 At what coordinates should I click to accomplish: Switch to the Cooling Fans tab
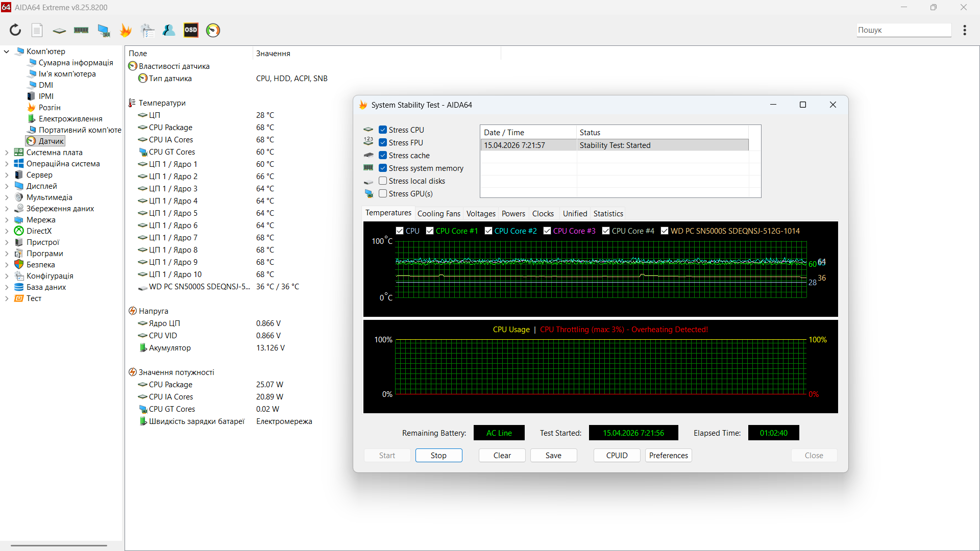point(438,214)
